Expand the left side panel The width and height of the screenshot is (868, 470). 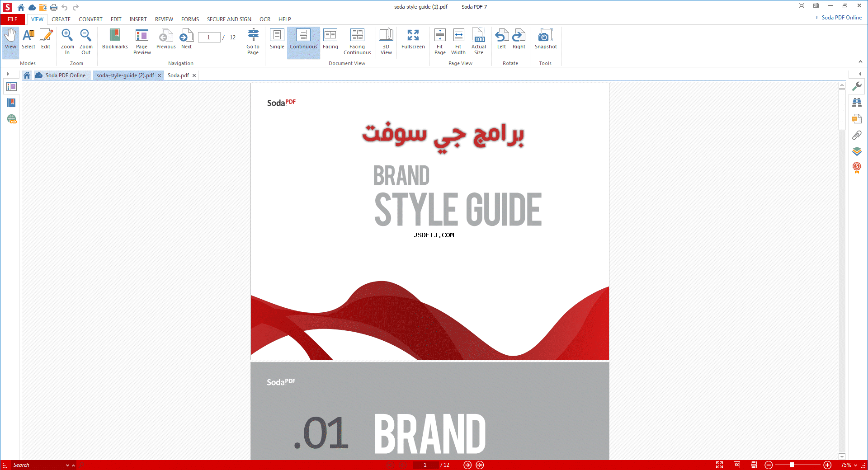(x=8, y=74)
